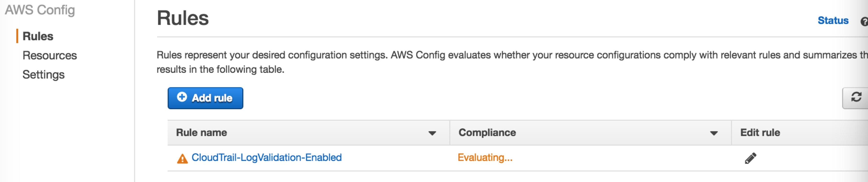
Task: Go to Settings in the sidebar
Action: (x=43, y=74)
